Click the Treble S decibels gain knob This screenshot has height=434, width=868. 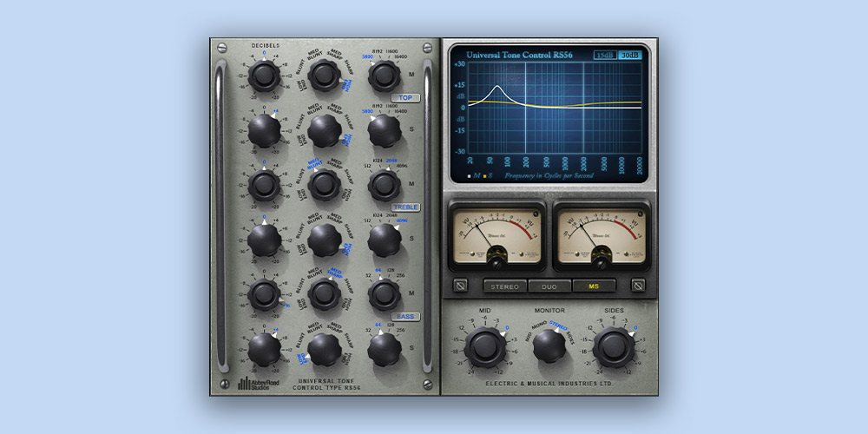(x=264, y=240)
